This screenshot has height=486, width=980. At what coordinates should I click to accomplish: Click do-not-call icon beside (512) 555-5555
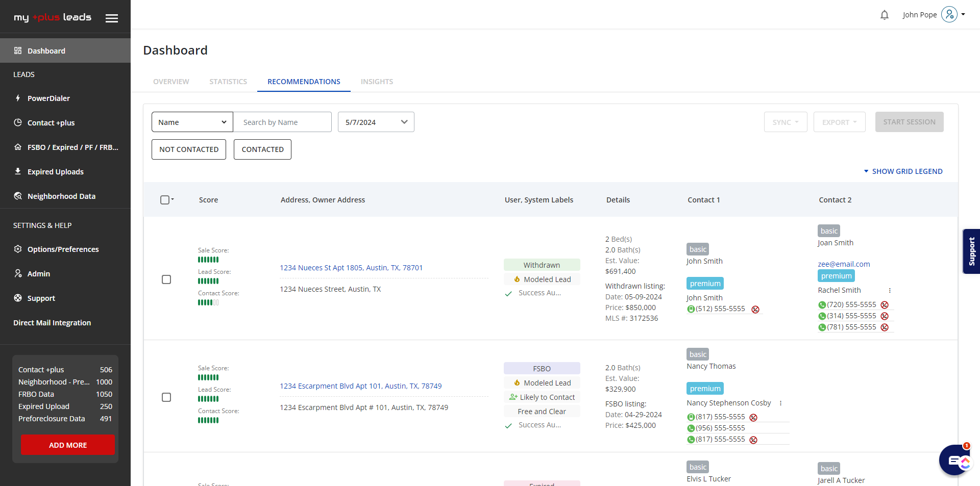(755, 310)
